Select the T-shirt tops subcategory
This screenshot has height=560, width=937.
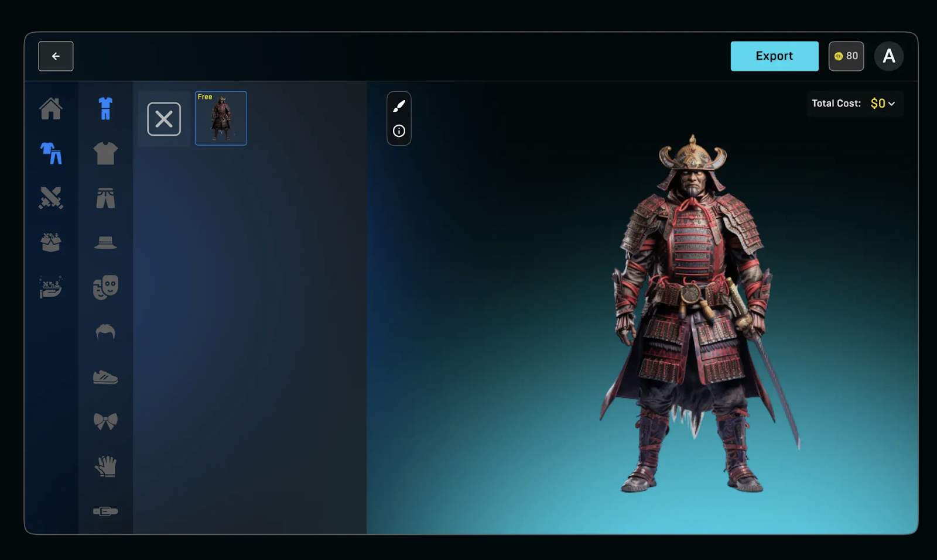(105, 153)
